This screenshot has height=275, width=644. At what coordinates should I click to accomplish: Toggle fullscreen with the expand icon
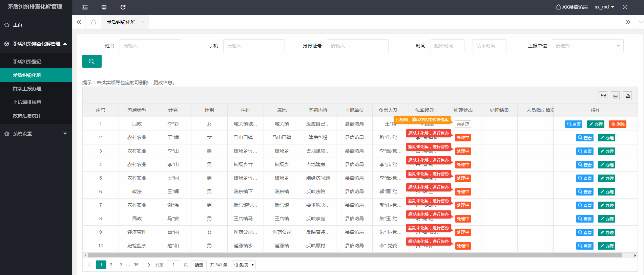[x=625, y=7]
